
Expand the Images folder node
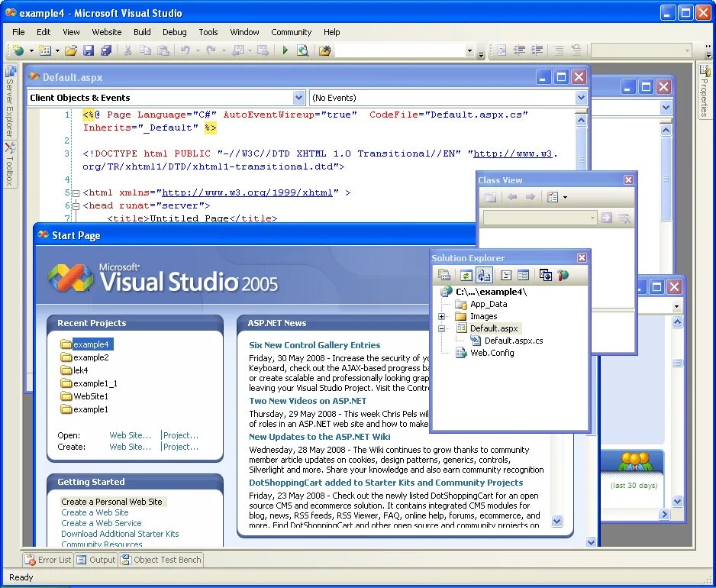(x=441, y=316)
